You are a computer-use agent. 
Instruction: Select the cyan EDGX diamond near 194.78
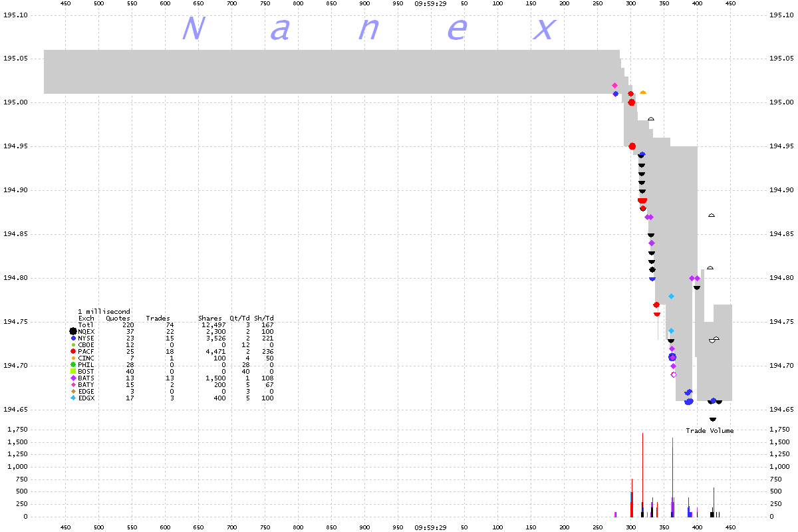671,296
